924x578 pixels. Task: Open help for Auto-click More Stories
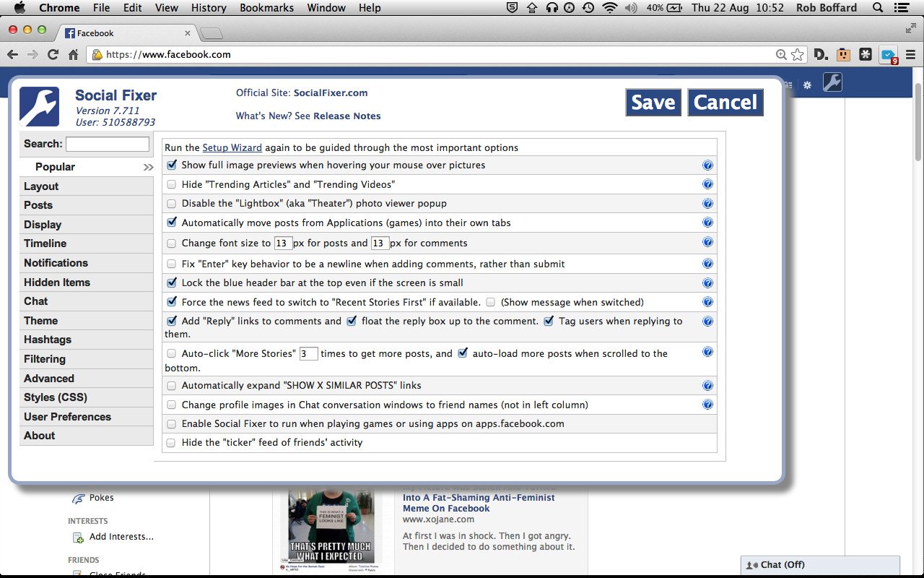click(x=707, y=352)
